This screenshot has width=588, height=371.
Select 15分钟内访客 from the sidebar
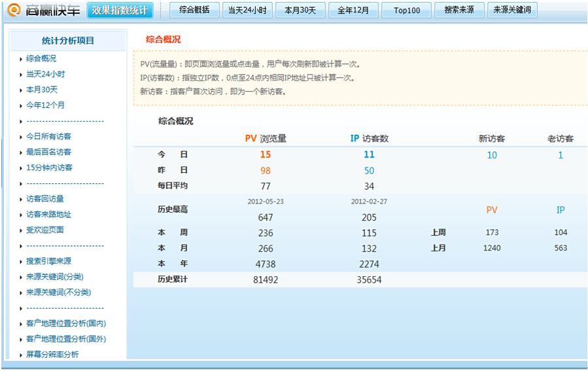(49, 168)
